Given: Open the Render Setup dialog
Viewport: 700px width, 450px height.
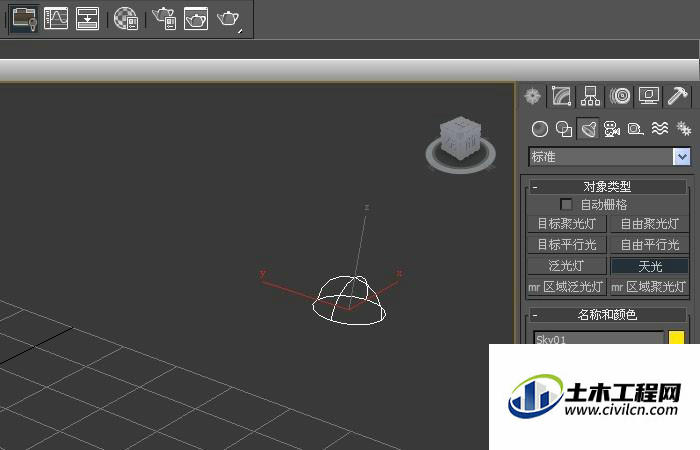Looking at the screenshot, I should click(x=164, y=19).
